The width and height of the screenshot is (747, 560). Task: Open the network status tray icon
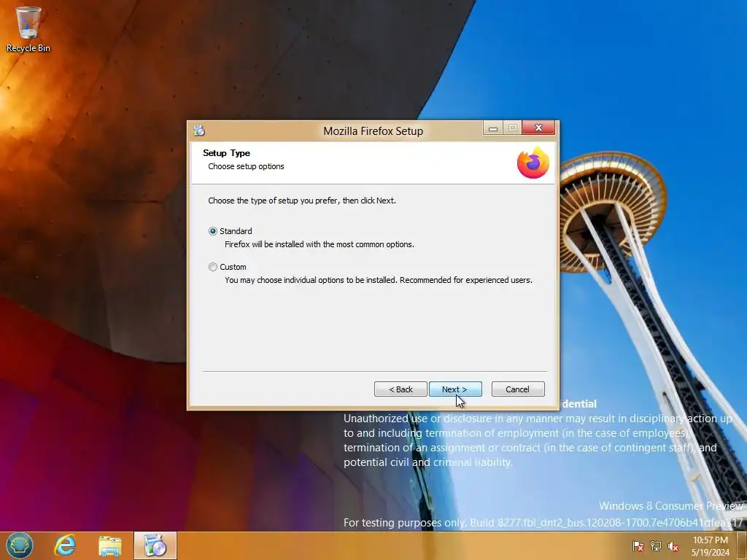pos(656,546)
